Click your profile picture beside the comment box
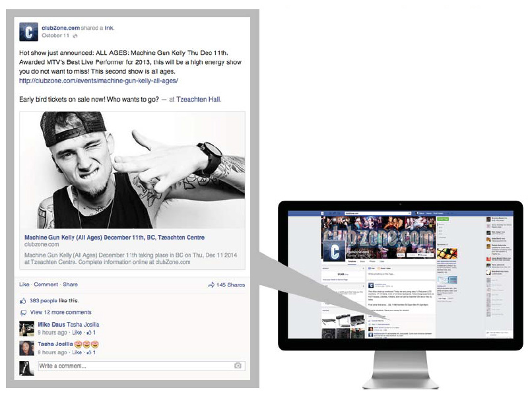532x394 pixels. 27,368
